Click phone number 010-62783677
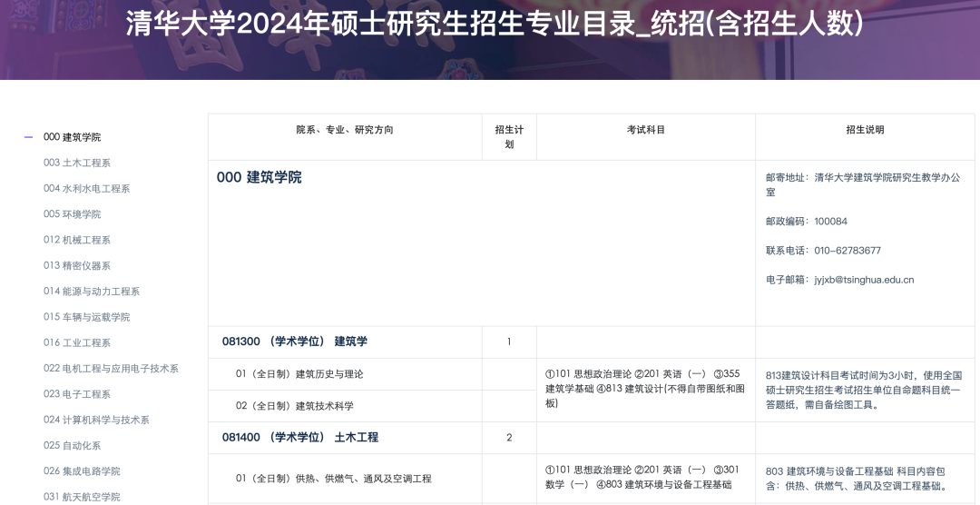Image resolution: width=980 pixels, height=505 pixels. tap(848, 251)
